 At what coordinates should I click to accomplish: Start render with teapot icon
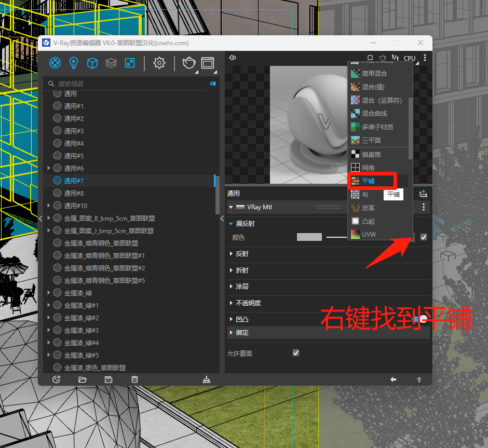[189, 63]
